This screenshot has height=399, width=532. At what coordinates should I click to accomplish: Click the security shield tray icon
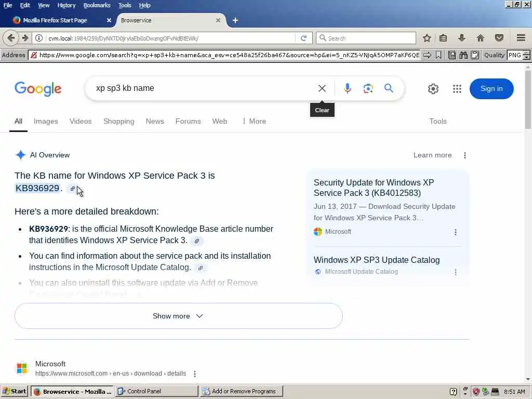pos(476,392)
